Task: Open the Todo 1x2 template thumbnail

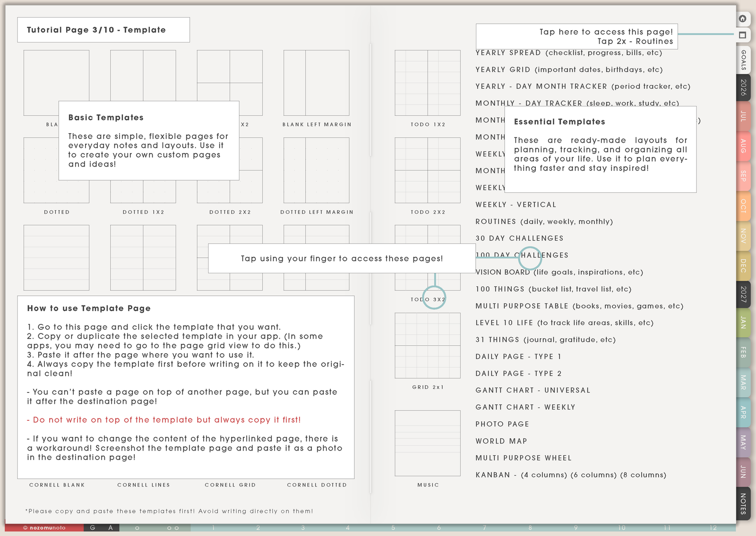Action: point(428,83)
